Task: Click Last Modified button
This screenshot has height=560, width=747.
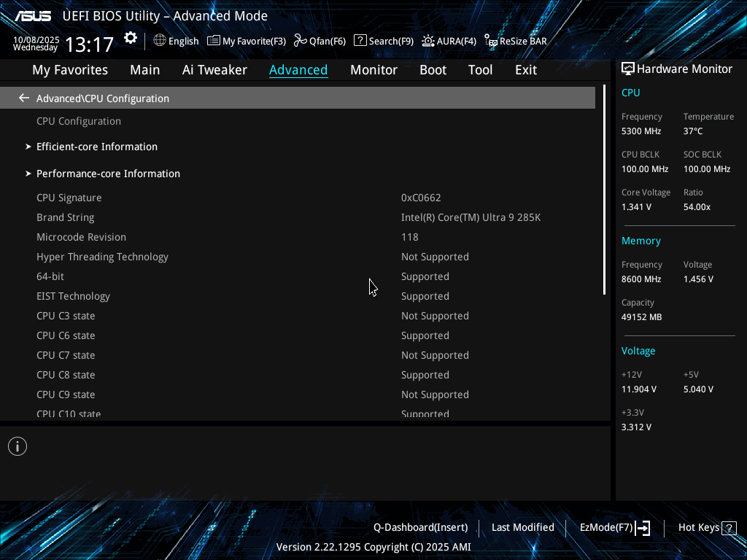Action: pos(522,527)
